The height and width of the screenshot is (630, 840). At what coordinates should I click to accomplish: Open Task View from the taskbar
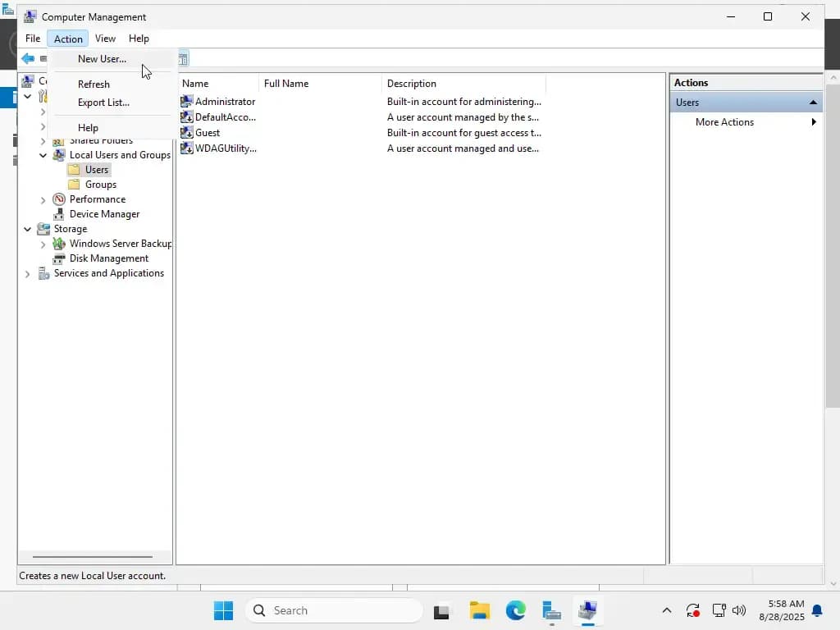[441, 610]
